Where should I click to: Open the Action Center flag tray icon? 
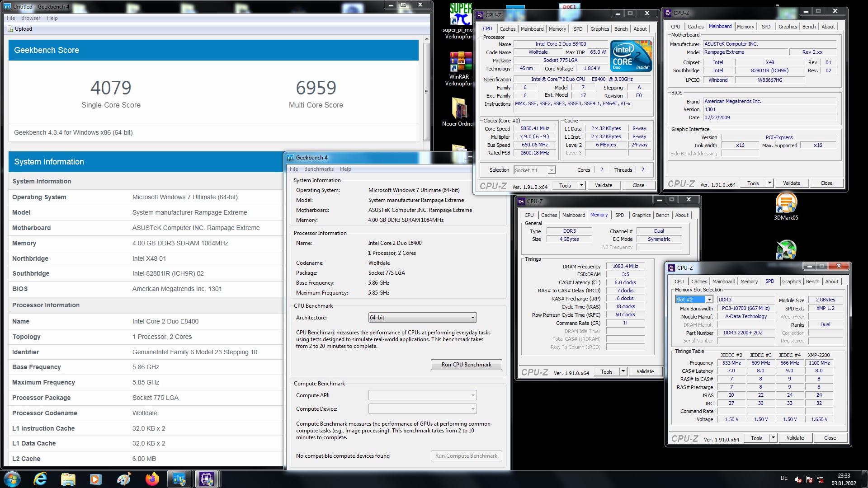[x=809, y=479]
